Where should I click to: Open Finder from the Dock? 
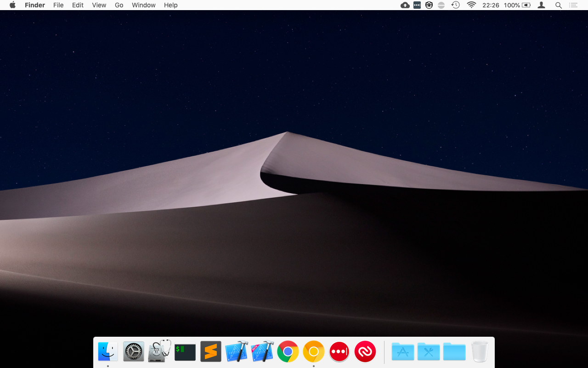pos(108,352)
